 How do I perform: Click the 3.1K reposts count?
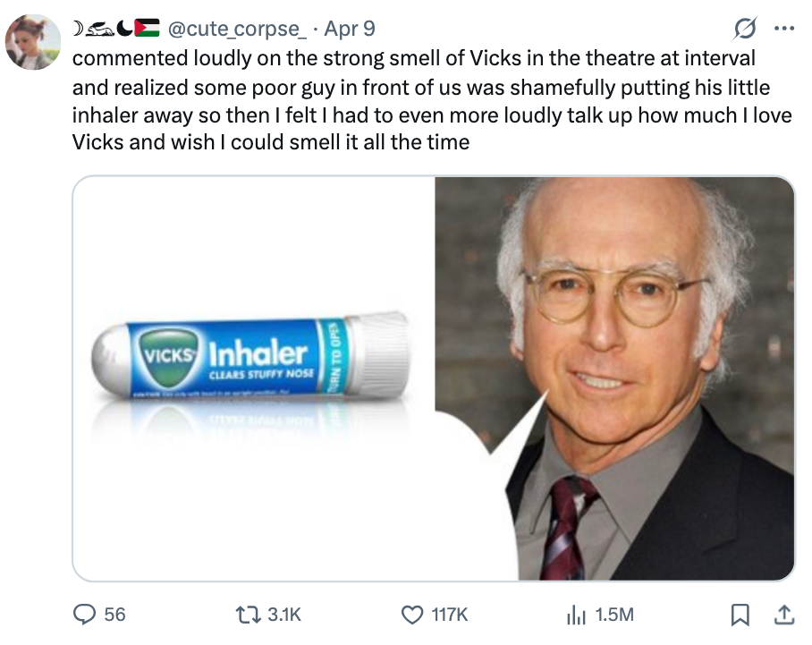(x=285, y=614)
